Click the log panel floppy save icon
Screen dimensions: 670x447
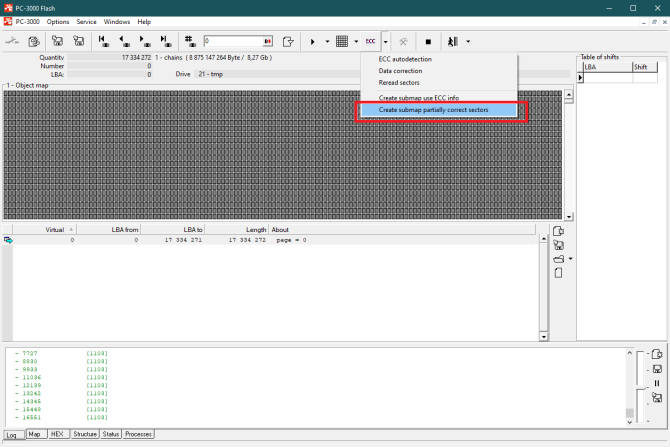click(x=657, y=369)
